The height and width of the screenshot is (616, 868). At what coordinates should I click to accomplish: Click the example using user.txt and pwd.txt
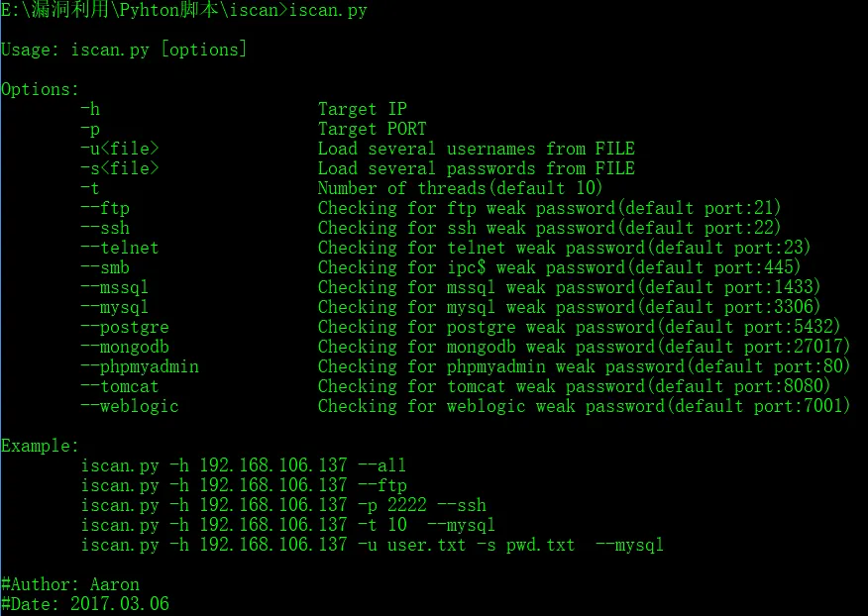click(x=373, y=545)
